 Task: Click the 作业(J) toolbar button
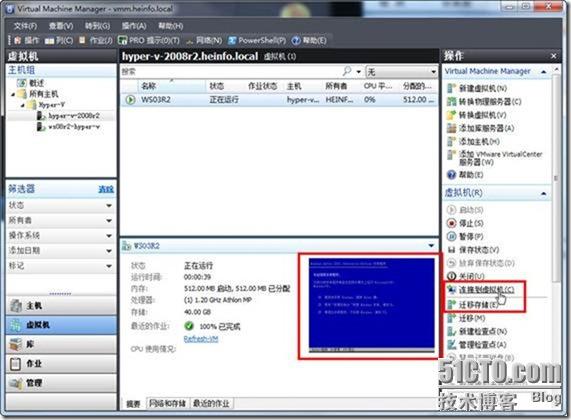pos(97,40)
